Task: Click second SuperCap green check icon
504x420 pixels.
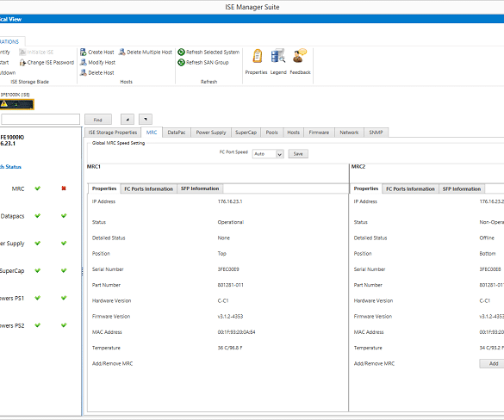Action: point(64,270)
